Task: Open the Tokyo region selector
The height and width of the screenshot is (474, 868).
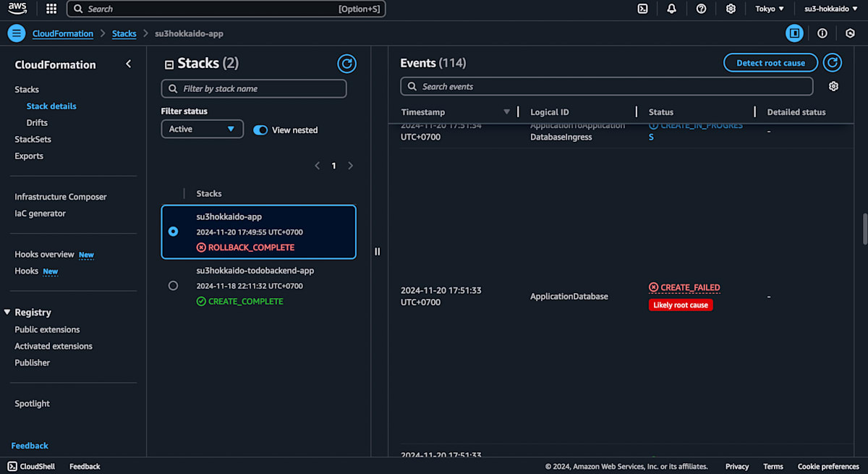Action: pyautogui.click(x=770, y=9)
